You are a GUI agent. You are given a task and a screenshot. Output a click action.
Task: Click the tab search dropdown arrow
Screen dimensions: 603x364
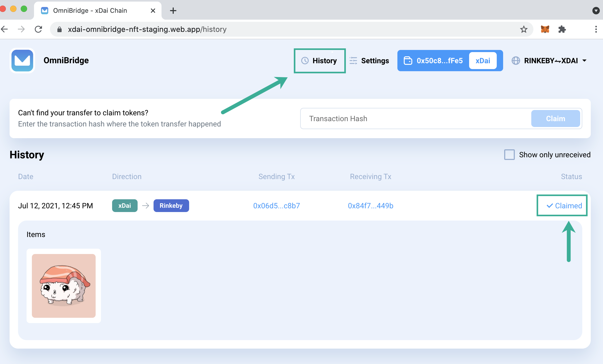596,11
